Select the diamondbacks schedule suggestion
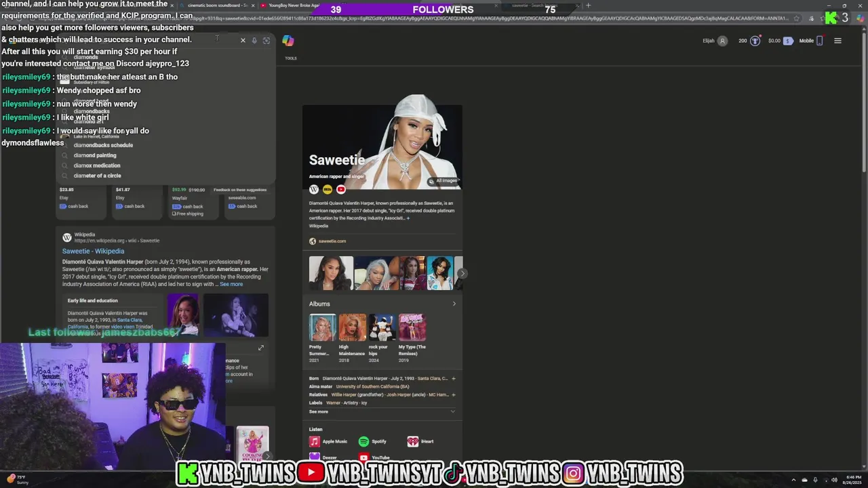 tap(103, 145)
